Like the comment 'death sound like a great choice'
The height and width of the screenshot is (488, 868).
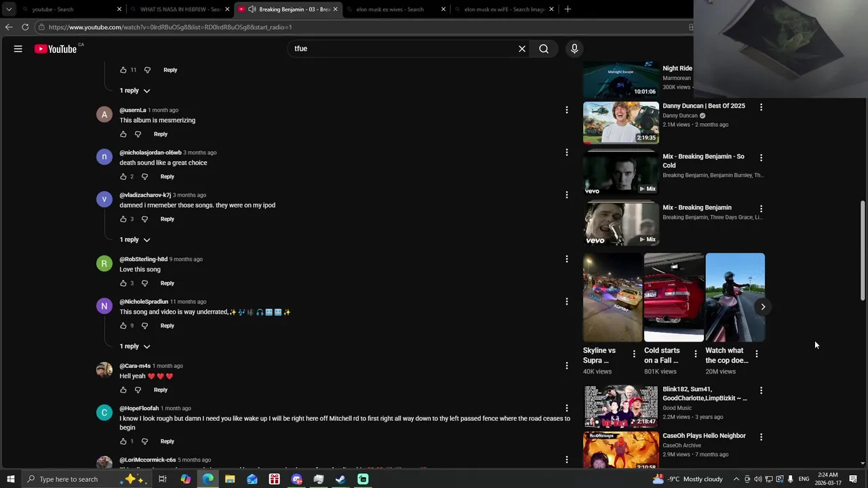pos(123,177)
